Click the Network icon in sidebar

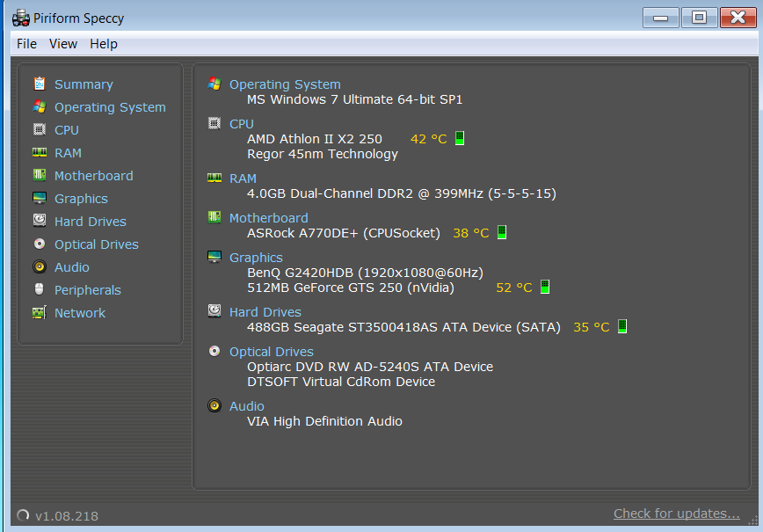click(40, 312)
